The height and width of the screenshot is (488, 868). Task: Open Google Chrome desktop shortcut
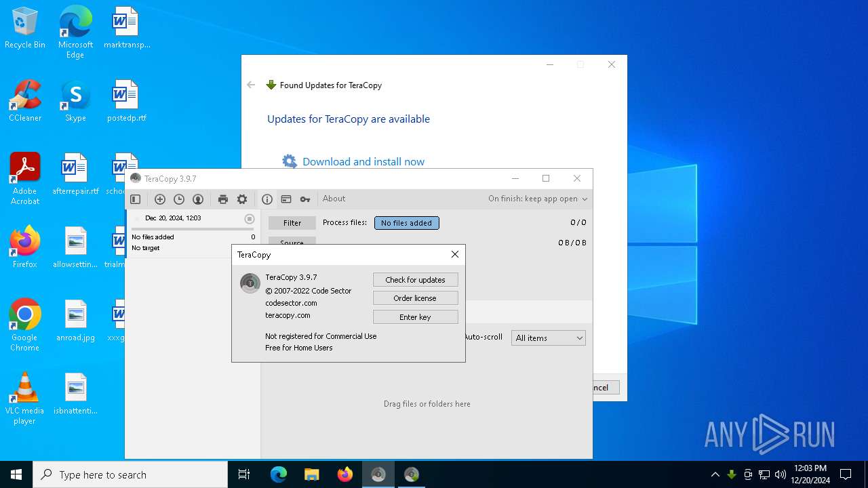click(x=25, y=325)
